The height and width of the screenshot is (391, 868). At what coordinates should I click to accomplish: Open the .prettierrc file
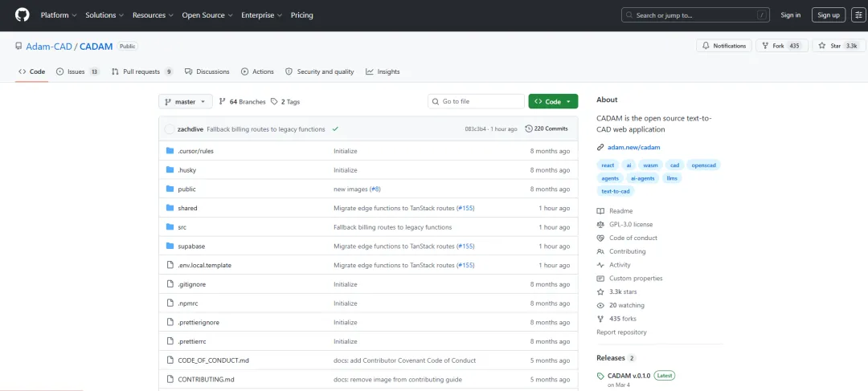192,341
